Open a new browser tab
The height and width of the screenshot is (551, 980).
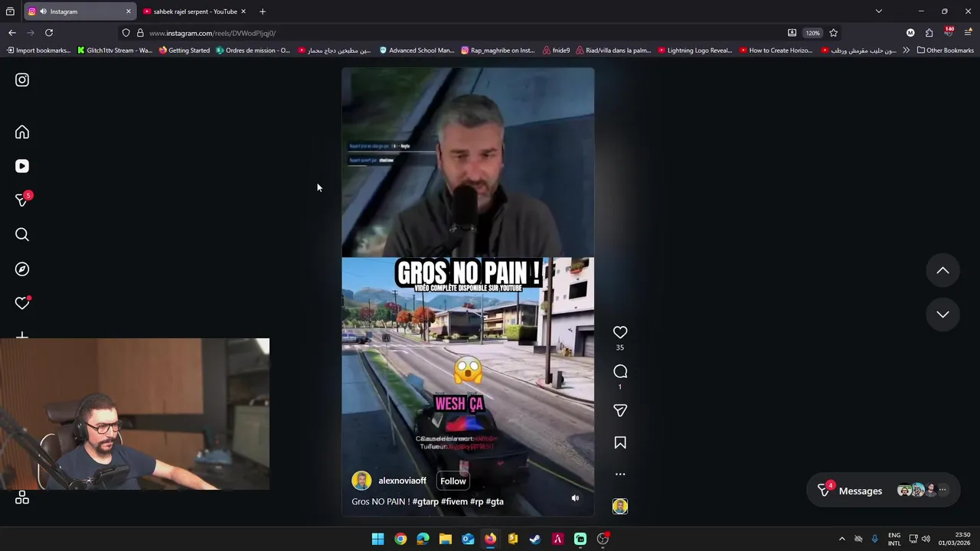262,11
